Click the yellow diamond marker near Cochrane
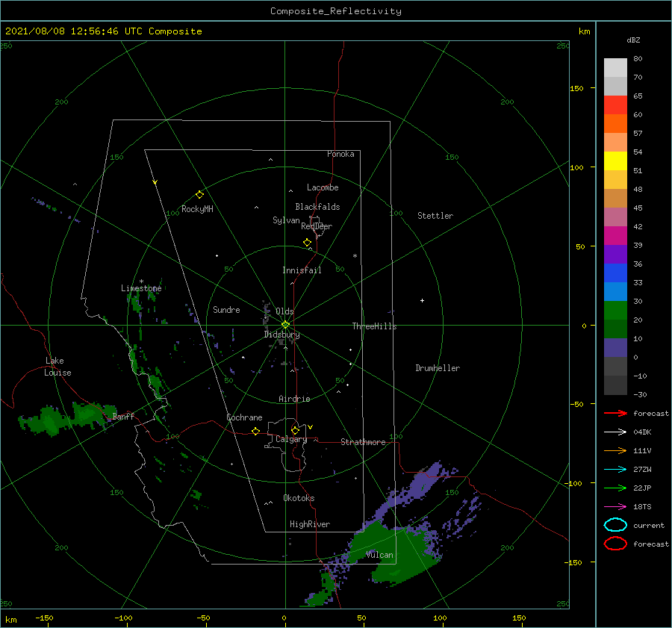 coord(256,431)
